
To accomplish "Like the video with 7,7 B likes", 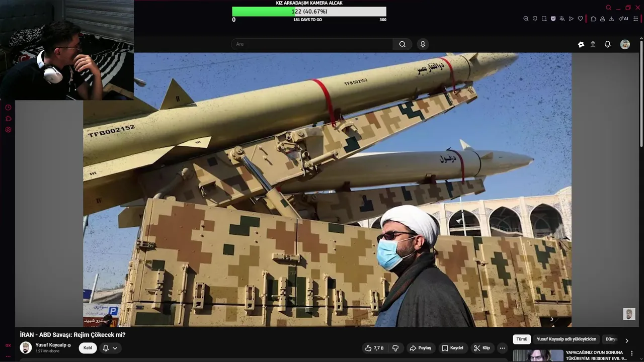I will (374, 348).
